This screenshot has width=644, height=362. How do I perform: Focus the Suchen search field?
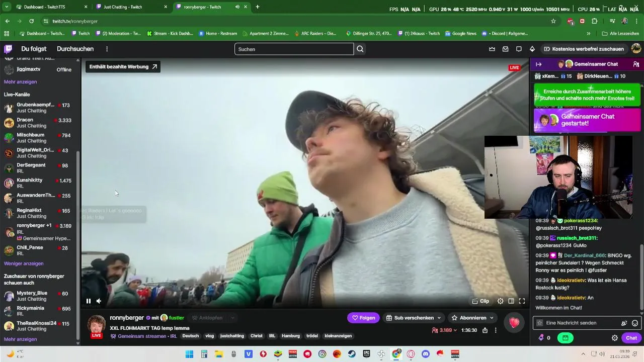coord(294,49)
